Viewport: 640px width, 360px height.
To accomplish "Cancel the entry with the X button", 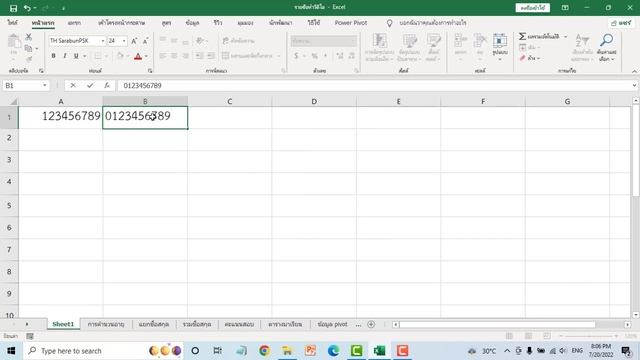I will click(73, 85).
